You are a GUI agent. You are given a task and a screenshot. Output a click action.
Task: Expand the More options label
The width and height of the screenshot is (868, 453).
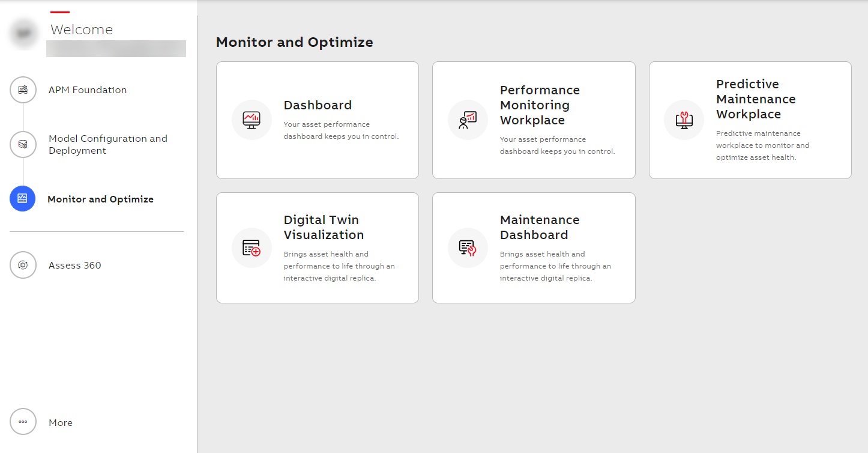coord(61,423)
